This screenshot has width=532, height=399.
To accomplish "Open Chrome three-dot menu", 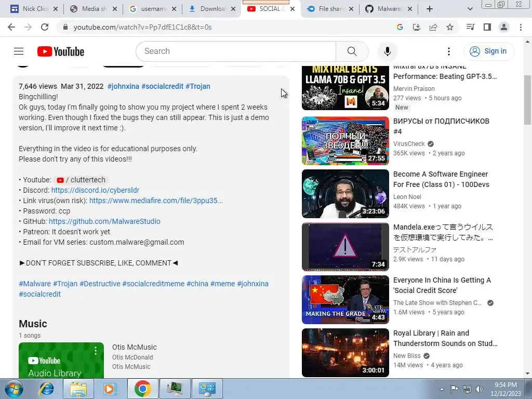I will point(521,27).
